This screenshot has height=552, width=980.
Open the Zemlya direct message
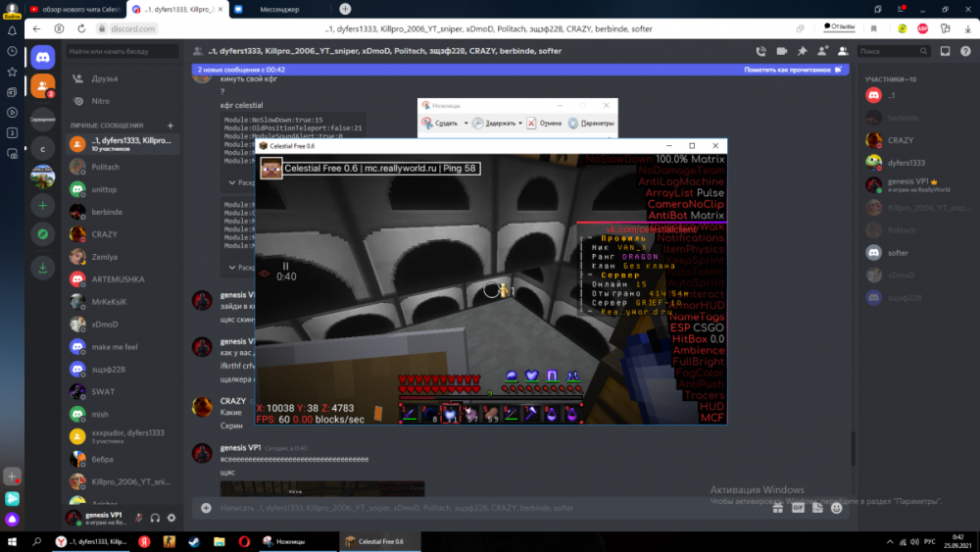pos(122,257)
